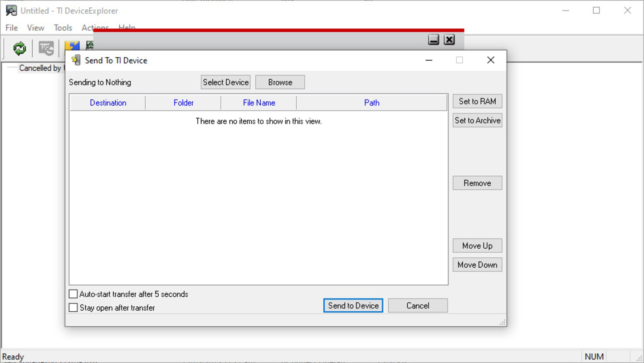The height and width of the screenshot is (363, 644).
Task: Minimize the Send To TI Device dialog
Action: (x=429, y=60)
